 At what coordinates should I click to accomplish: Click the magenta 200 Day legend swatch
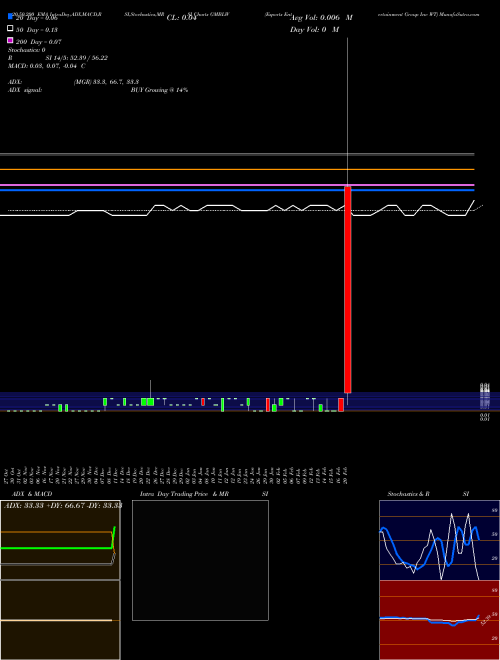tap(10, 40)
